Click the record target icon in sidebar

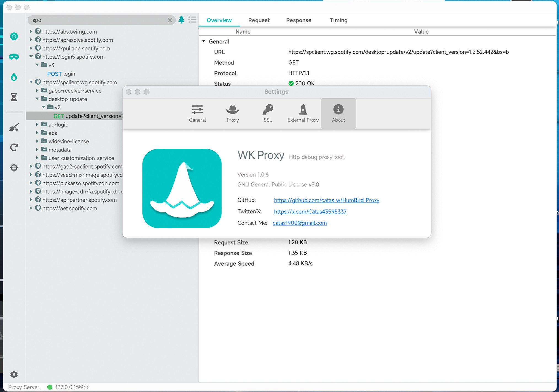click(14, 36)
